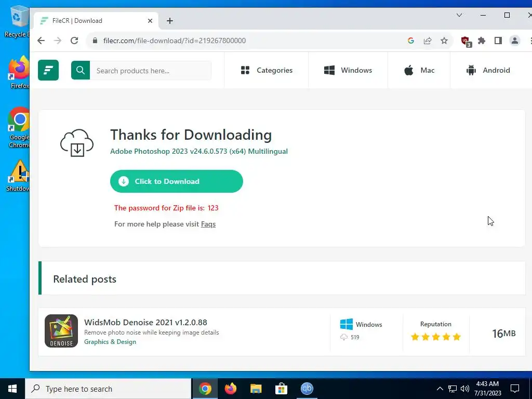Select the Shutdown desktop shortcut
The image size is (532, 399).
click(x=19, y=176)
